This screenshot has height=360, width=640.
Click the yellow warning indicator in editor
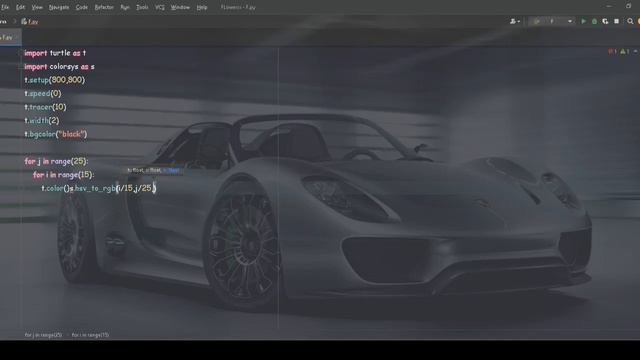(625, 51)
